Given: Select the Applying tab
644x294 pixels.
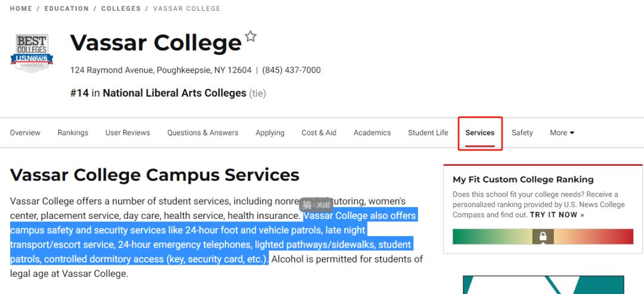Looking at the screenshot, I should pos(270,132).
